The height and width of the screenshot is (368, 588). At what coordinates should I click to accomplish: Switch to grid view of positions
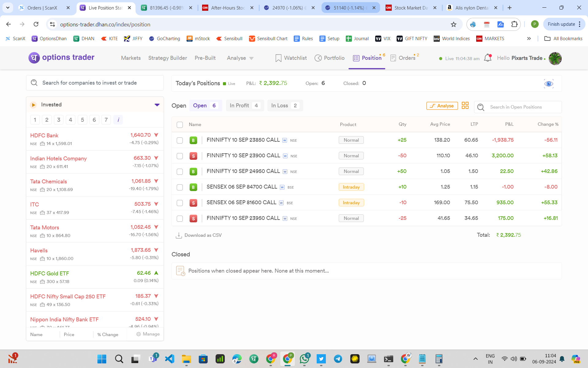(x=465, y=105)
